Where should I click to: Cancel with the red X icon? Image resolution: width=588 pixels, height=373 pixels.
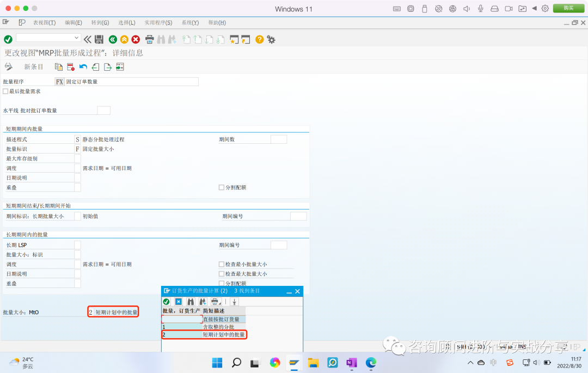point(136,39)
